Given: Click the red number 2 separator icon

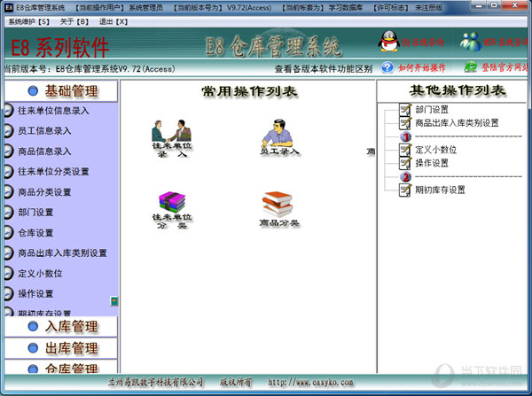Looking at the screenshot, I should 405,176.
